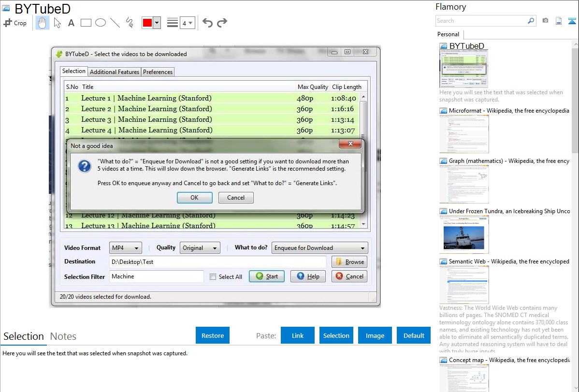Viewport: 579px width, 392px height.
Task: Choose the freehand scribble tool
Action: click(x=130, y=23)
